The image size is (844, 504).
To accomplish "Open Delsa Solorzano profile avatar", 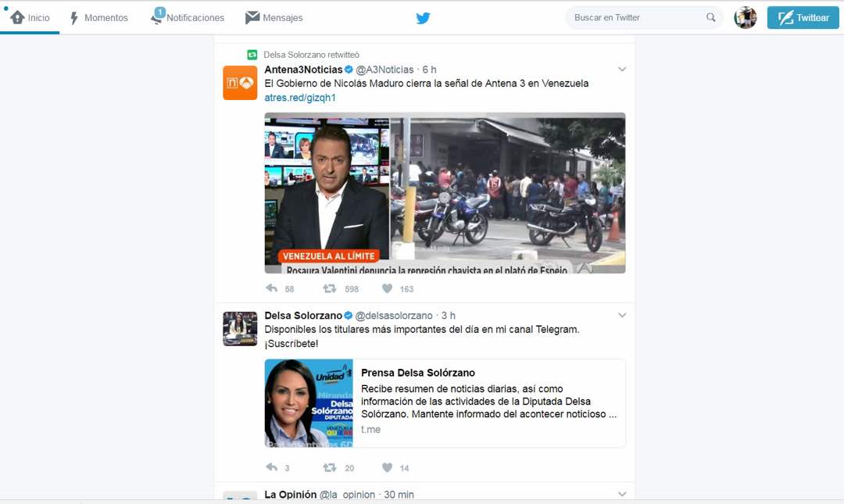I will pyautogui.click(x=240, y=328).
